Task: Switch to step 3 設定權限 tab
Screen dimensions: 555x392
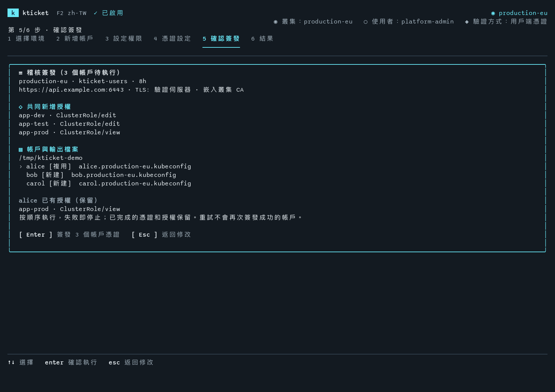Action: (124, 39)
